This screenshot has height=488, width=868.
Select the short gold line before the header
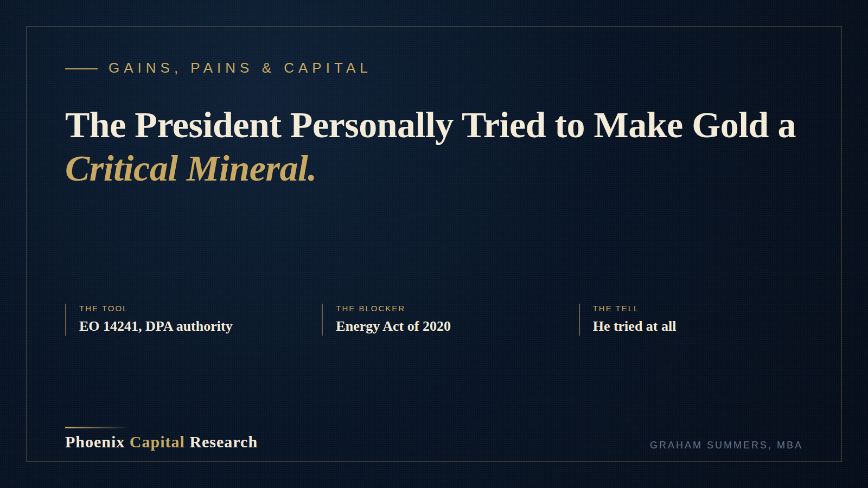pos(81,69)
